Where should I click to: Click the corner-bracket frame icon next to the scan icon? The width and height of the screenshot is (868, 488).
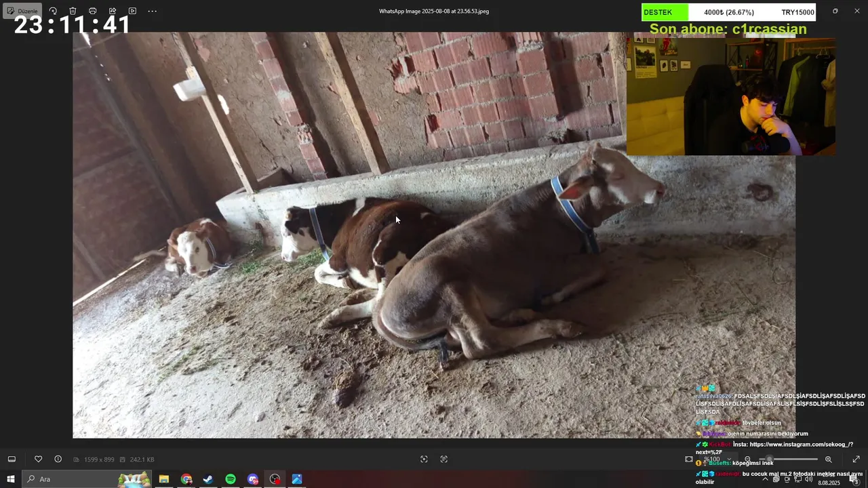[x=443, y=459]
